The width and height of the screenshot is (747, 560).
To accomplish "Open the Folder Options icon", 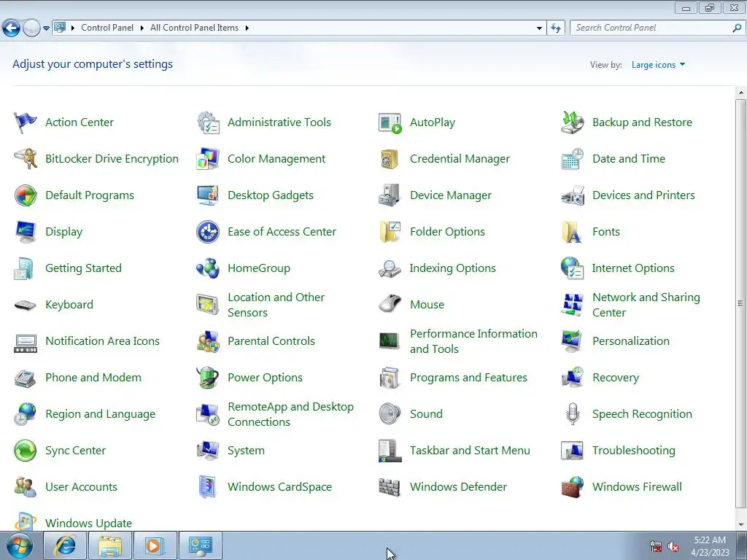I will pyautogui.click(x=390, y=232).
